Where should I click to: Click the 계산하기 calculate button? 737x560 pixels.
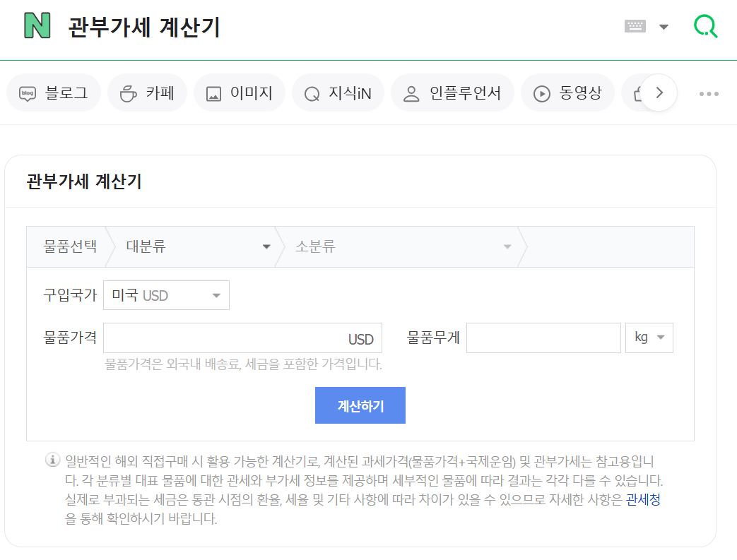360,405
